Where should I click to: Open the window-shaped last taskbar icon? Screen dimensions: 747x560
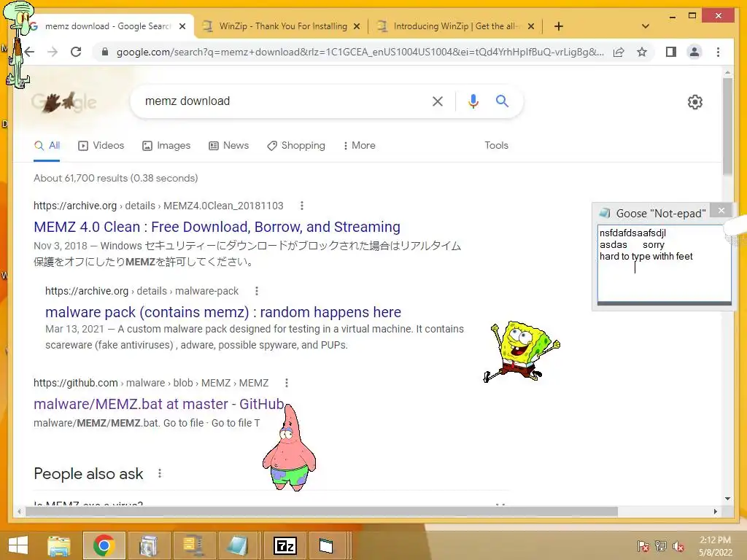(326, 545)
